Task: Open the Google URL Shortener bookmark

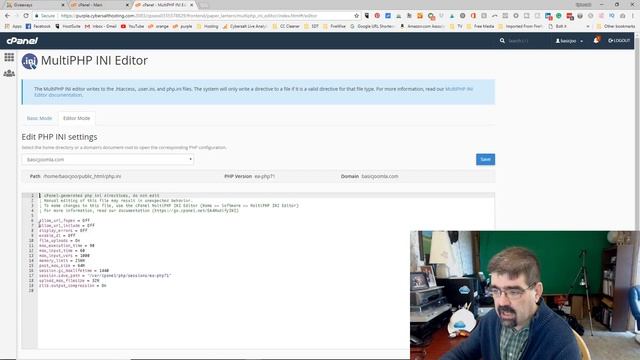Action: click(372, 26)
